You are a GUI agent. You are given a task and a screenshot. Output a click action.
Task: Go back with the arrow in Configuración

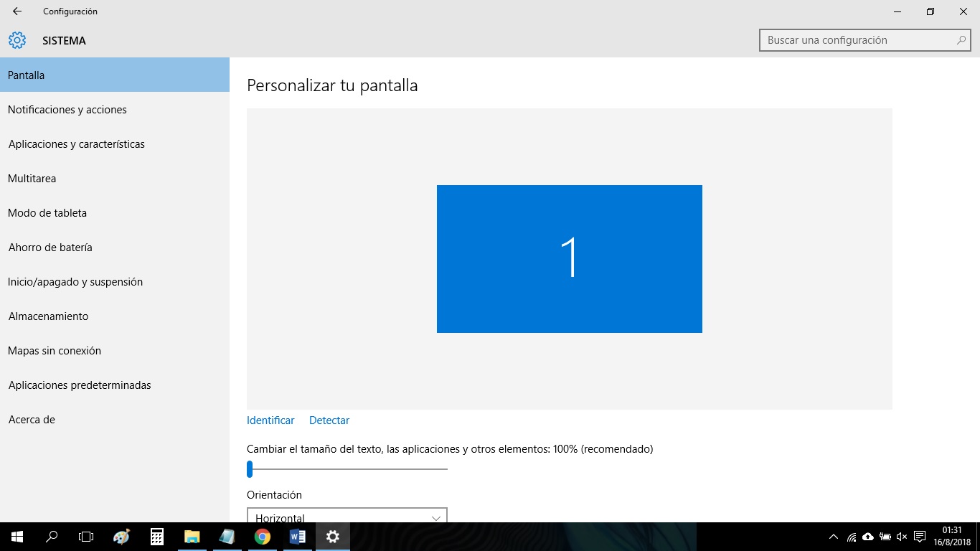17,11
